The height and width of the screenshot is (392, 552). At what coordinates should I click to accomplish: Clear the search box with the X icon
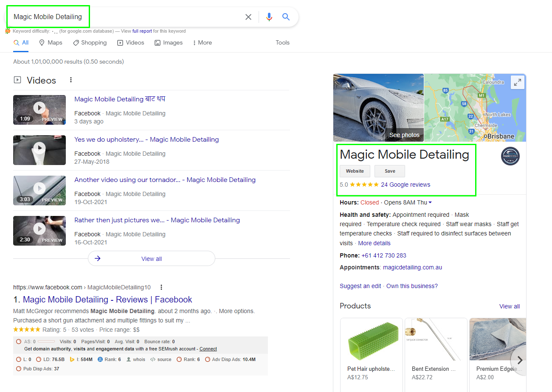248,17
